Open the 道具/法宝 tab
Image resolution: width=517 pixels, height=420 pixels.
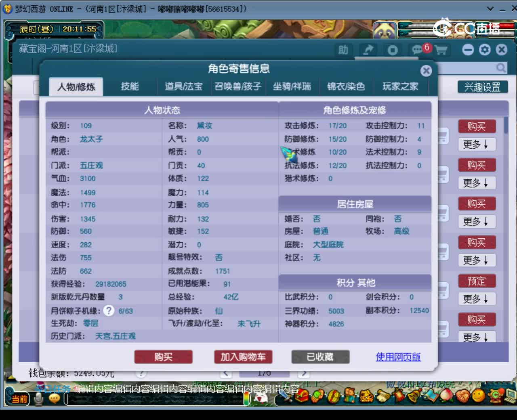pos(183,86)
